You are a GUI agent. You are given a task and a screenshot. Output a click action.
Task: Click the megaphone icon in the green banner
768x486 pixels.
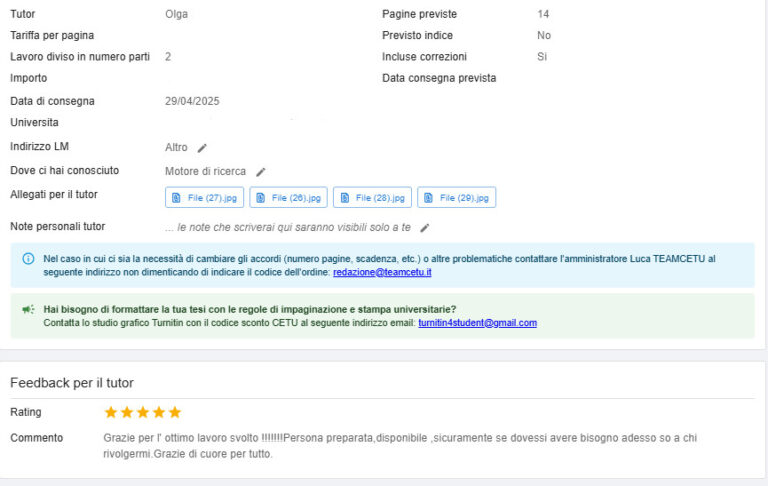[x=28, y=310]
